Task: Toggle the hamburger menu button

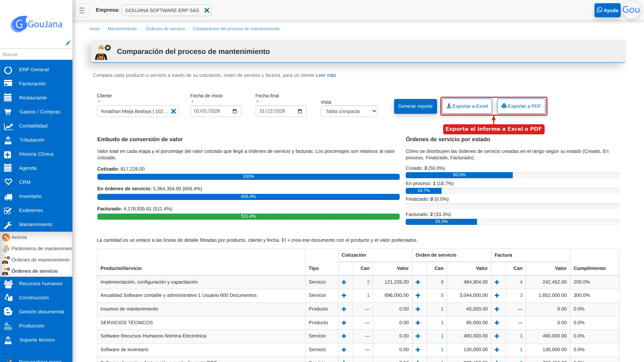Action: coord(82,10)
